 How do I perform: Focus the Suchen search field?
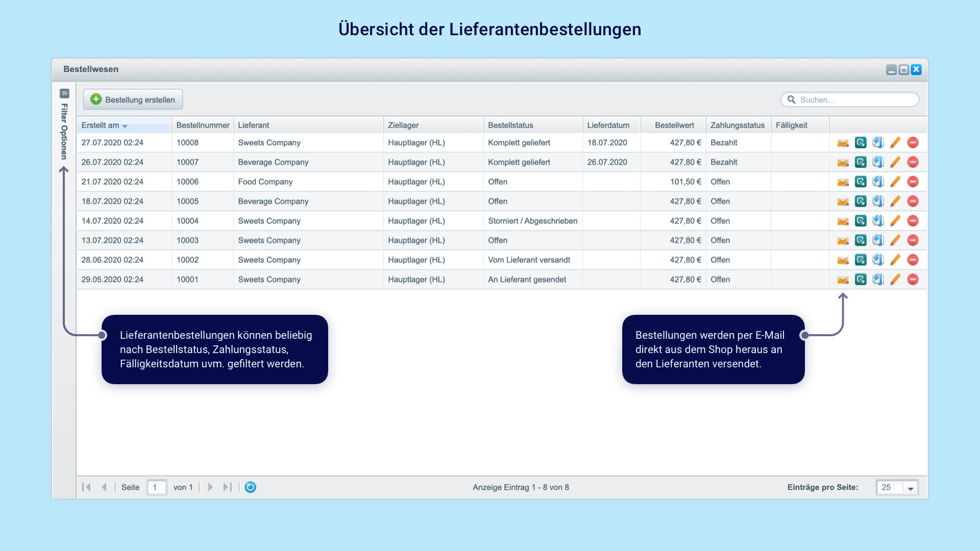pos(850,99)
